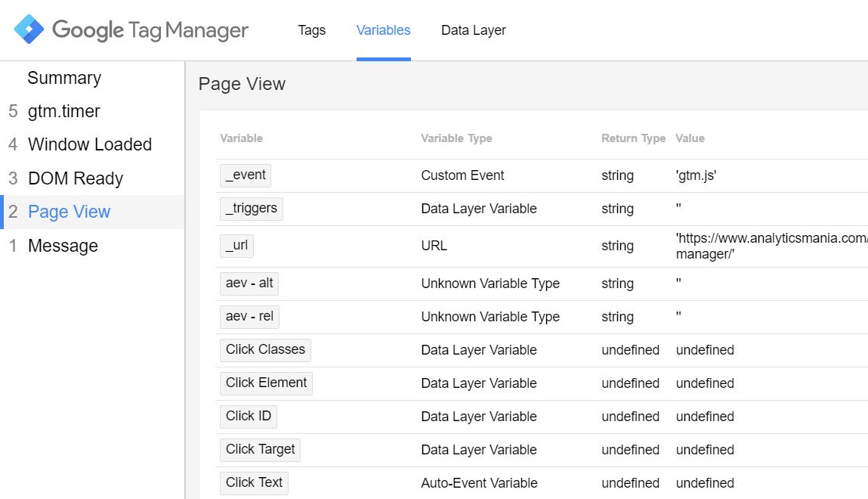Click the Click Target variable chip

[x=261, y=450]
